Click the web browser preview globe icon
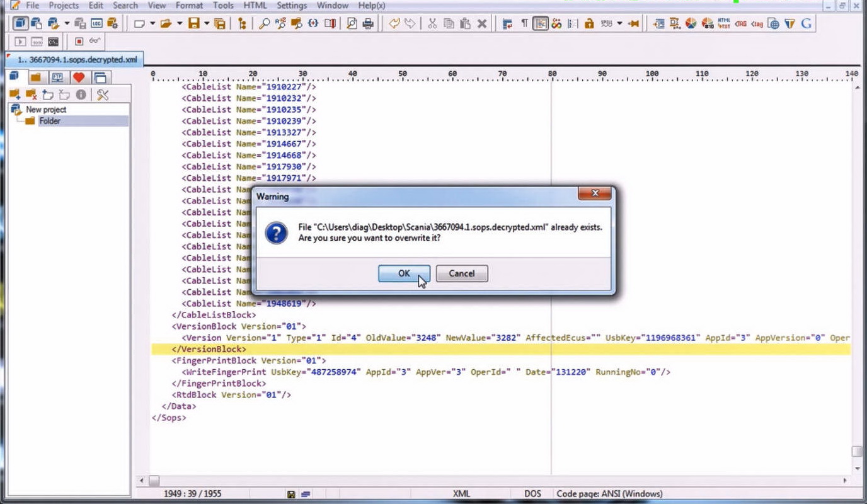This screenshot has width=867, height=504. pos(773,24)
